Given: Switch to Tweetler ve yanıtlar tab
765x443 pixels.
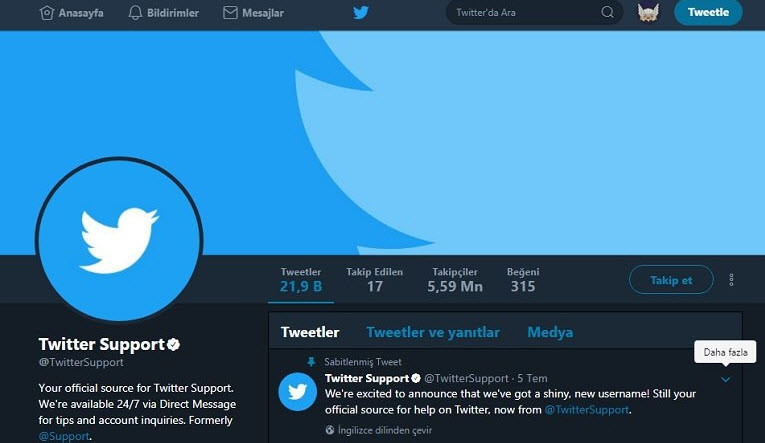Looking at the screenshot, I should click(x=433, y=332).
